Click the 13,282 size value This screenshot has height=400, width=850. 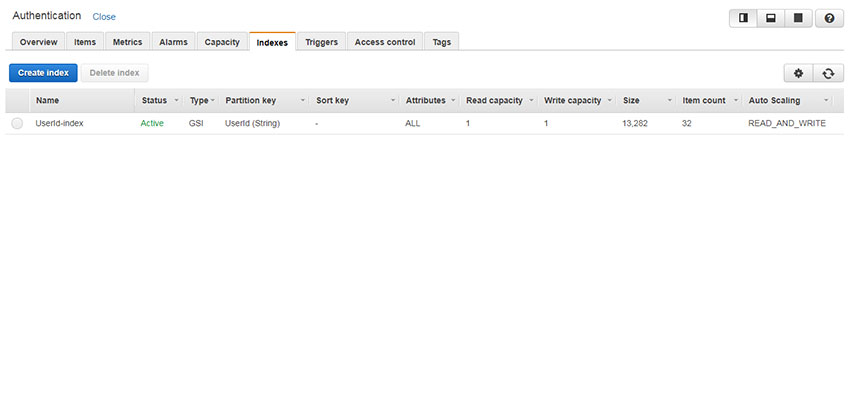[635, 124]
